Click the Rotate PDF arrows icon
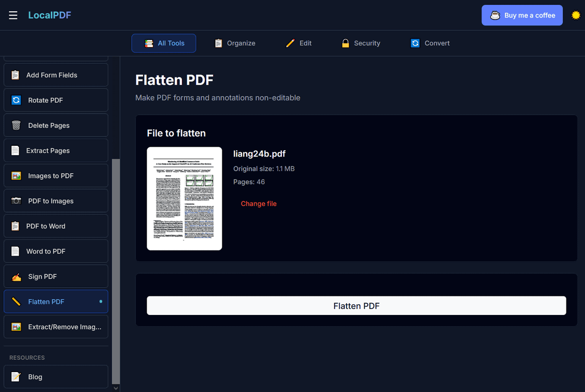 click(16, 100)
